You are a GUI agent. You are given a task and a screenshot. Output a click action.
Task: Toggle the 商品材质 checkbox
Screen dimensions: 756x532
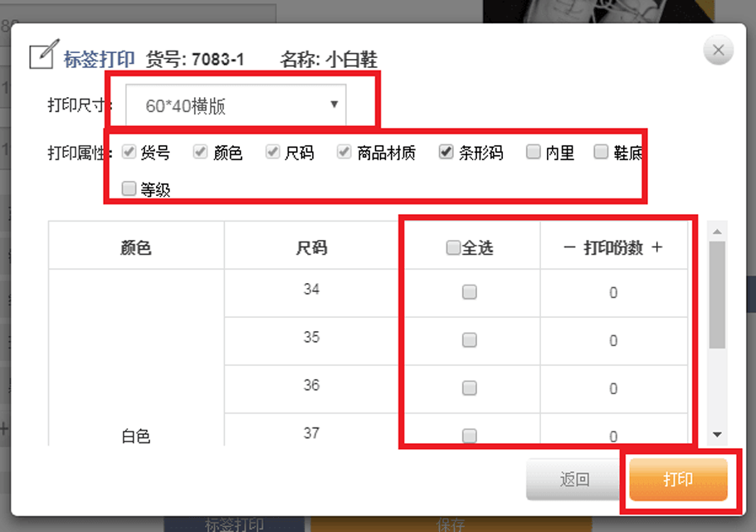pos(344,152)
